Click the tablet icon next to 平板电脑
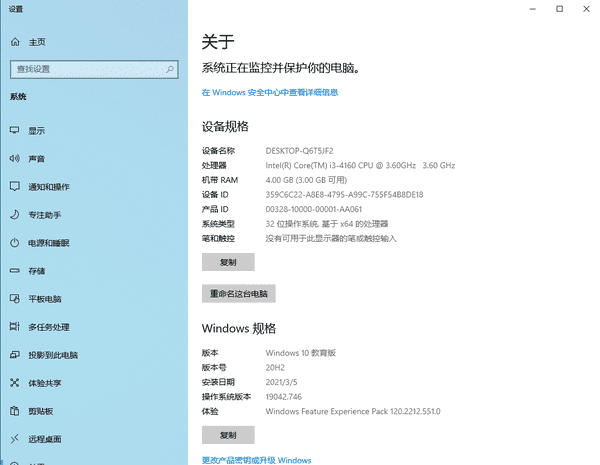Viewport: 600px width, 465px height. pyautogui.click(x=15, y=299)
